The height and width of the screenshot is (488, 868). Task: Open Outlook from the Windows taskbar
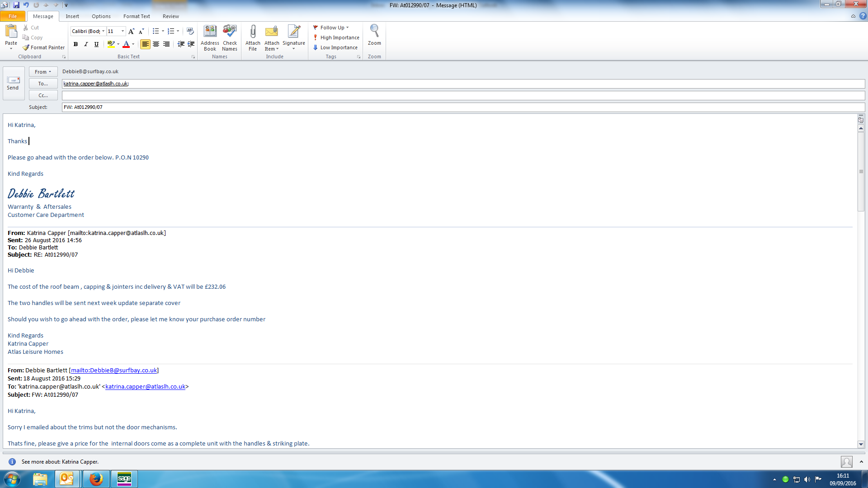tap(67, 479)
